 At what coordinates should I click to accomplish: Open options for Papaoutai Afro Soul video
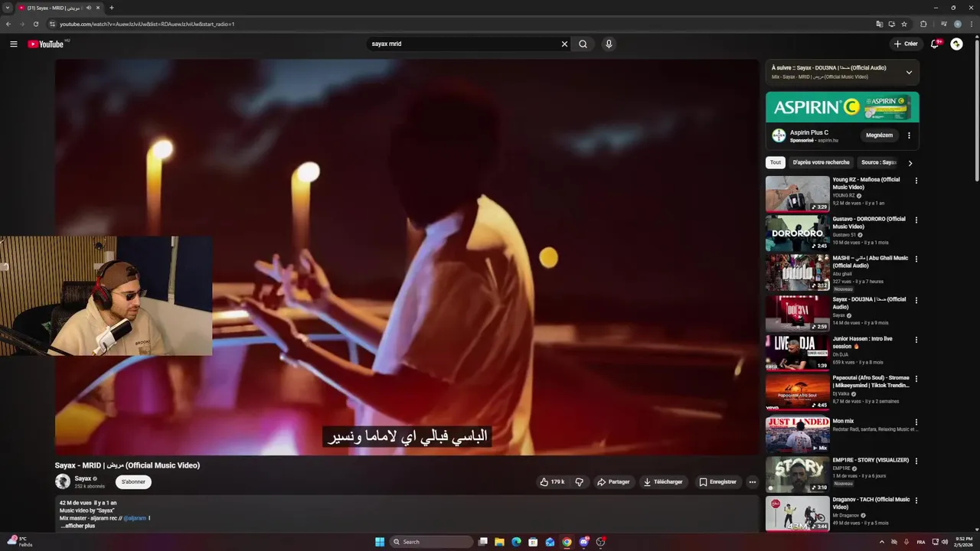coord(916,379)
